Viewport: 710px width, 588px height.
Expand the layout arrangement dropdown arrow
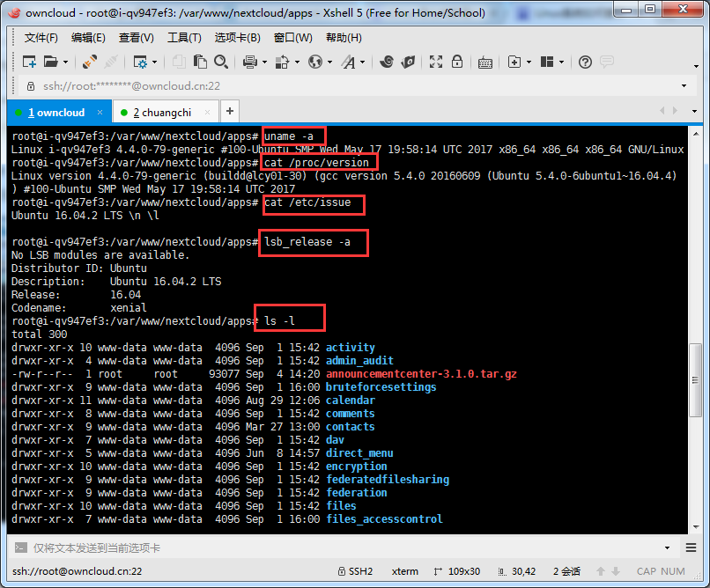pos(561,62)
